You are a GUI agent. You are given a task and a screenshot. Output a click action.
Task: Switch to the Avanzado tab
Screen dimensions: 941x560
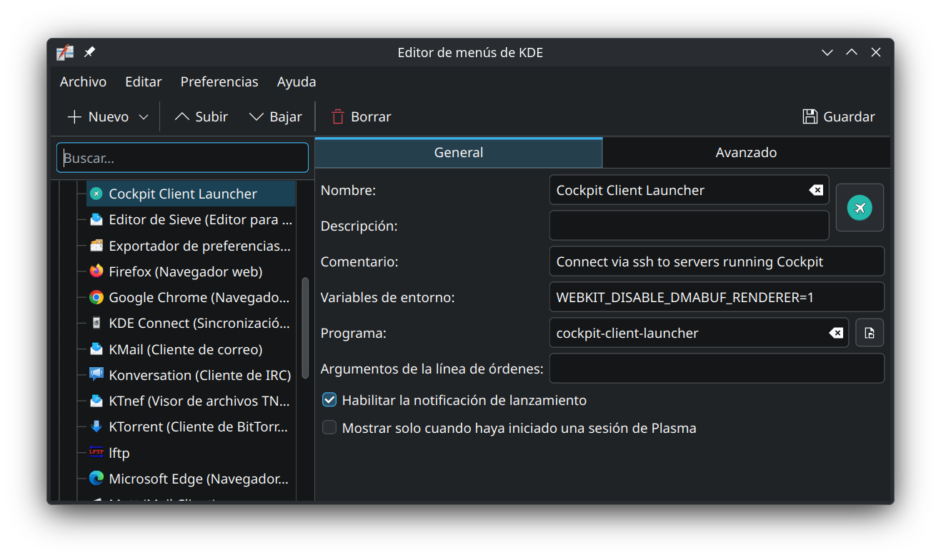tap(746, 153)
